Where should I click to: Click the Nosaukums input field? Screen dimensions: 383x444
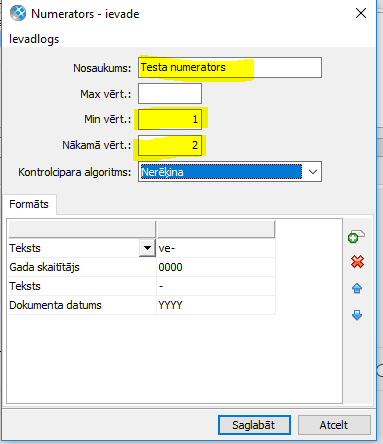pos(230,68)
